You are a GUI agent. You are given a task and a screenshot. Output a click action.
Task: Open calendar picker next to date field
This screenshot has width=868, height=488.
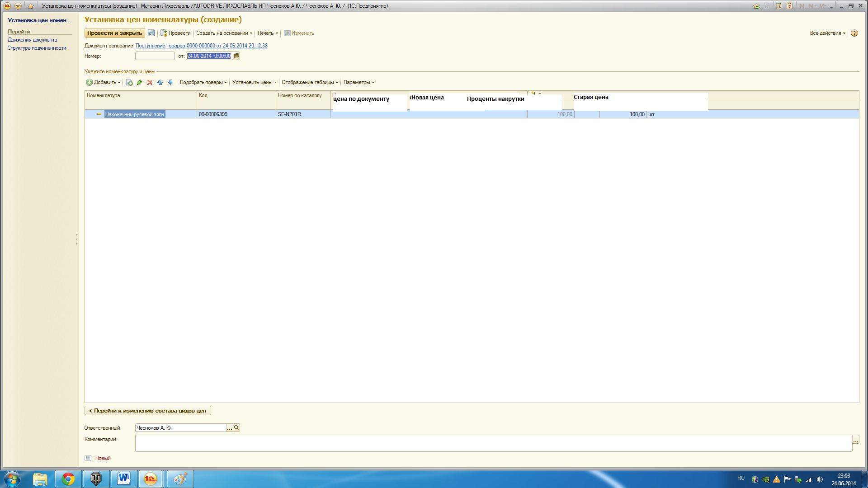[x=236, y=56]
